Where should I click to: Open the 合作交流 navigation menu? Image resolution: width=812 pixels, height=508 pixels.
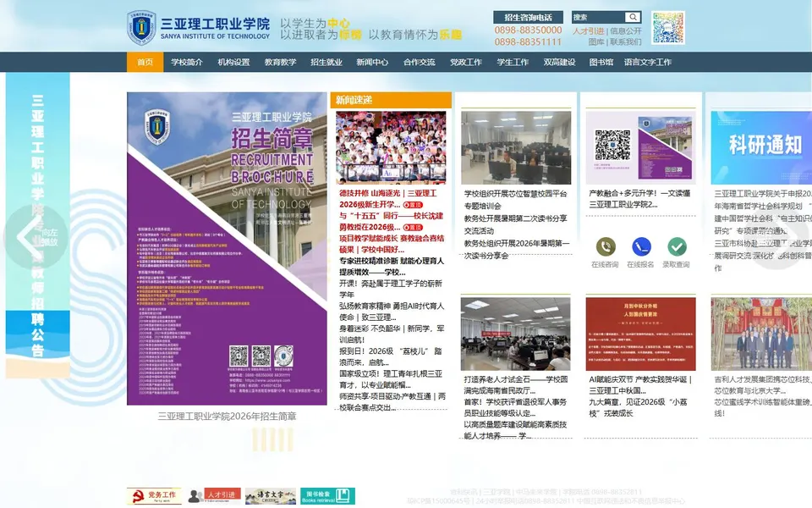pos(419,62)
